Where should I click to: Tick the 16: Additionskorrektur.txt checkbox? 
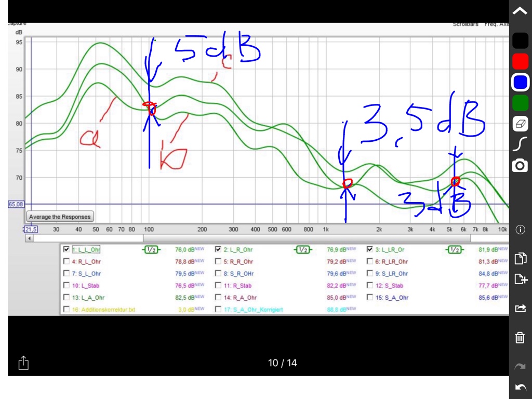66,309
